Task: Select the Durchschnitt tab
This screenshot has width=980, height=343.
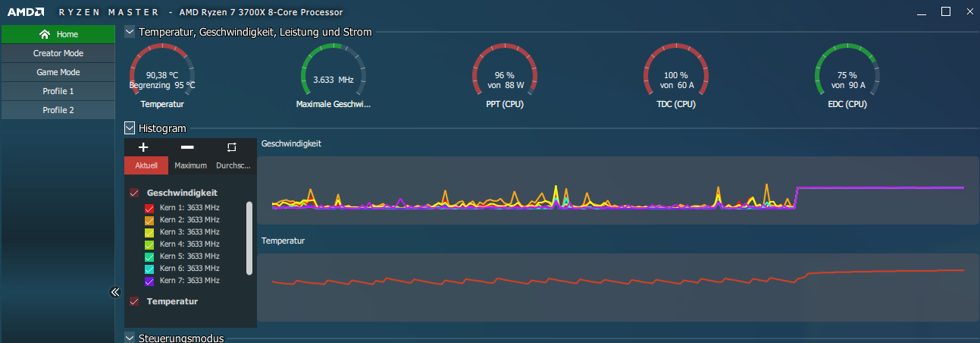Action: (234, 165)
